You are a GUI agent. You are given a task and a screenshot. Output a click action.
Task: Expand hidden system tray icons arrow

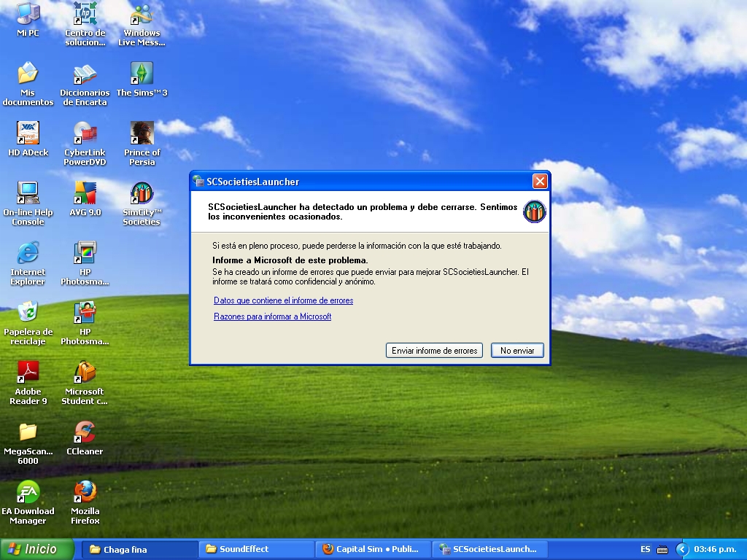point(682,550)
